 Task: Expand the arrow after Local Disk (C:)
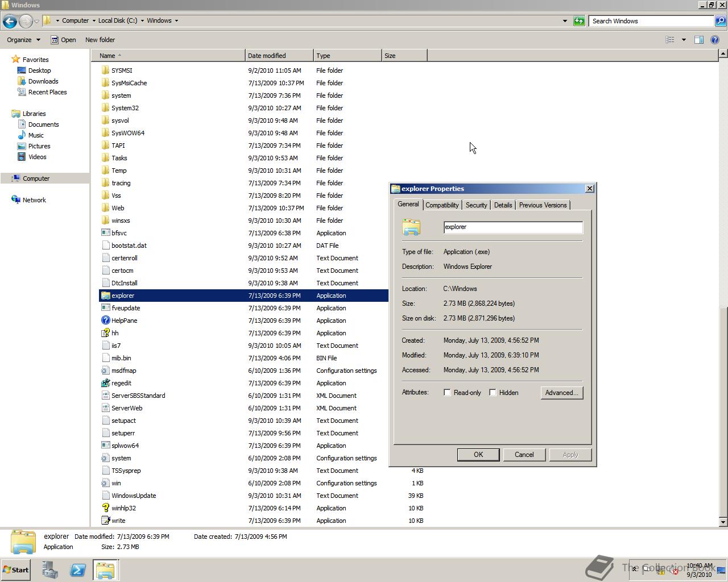(142, 20)
